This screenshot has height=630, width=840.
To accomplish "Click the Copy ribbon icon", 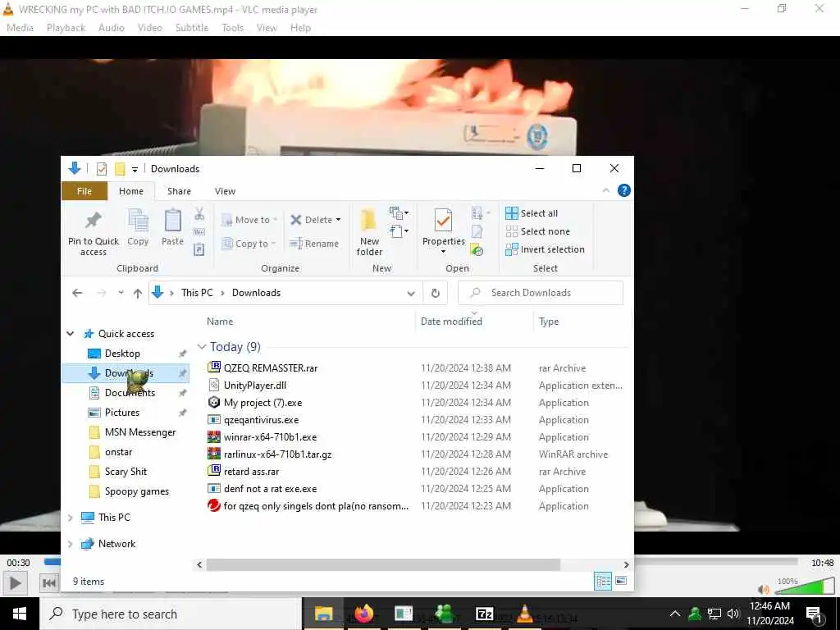I will [138, 220].
